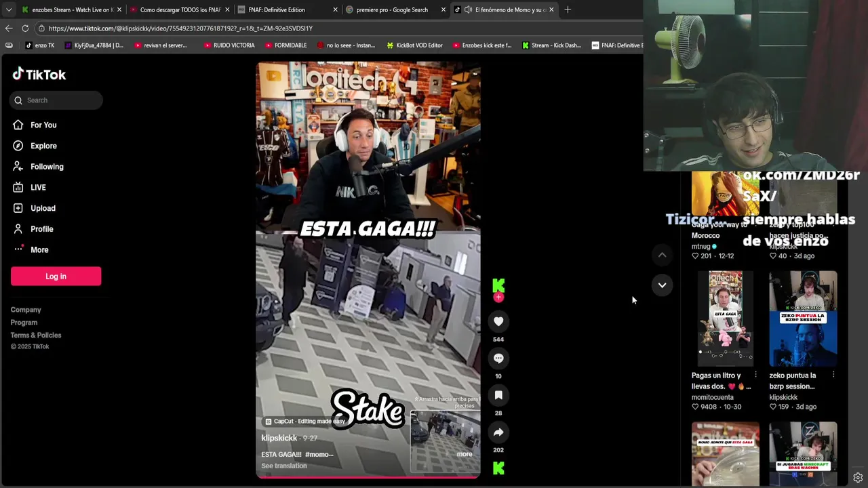Open klipskickk username under the video
Screen dimensions: 868x488
(279, 438)
